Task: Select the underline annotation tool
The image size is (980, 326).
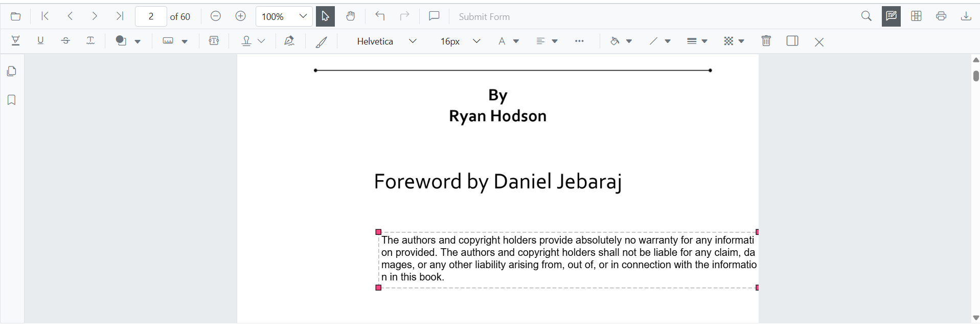Action: pyautogui.click(x=40, y=41)
